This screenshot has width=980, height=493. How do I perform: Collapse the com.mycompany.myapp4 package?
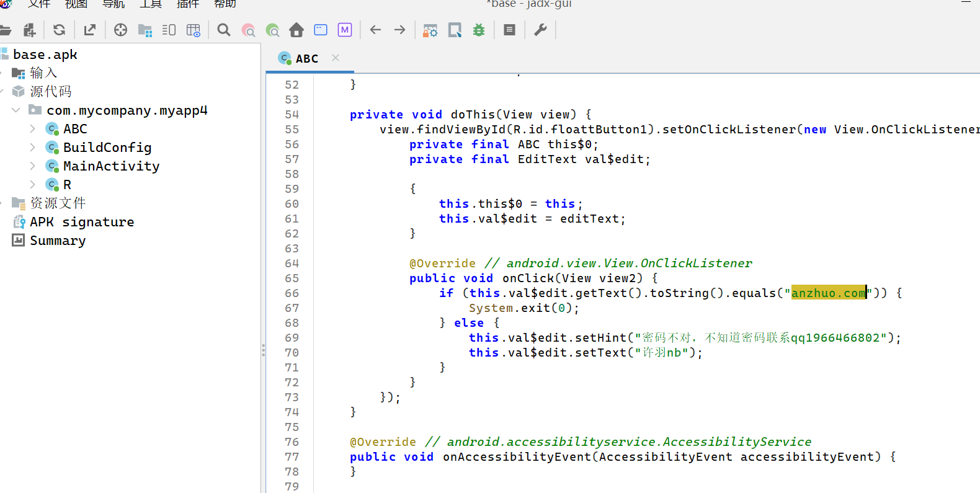point(16,110)
